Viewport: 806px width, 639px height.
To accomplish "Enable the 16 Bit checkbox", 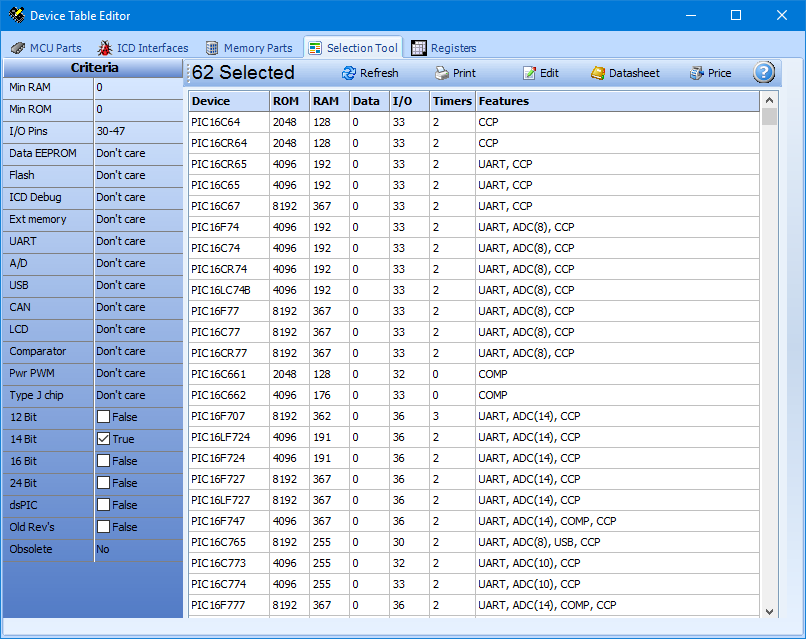I will (103, 461).
